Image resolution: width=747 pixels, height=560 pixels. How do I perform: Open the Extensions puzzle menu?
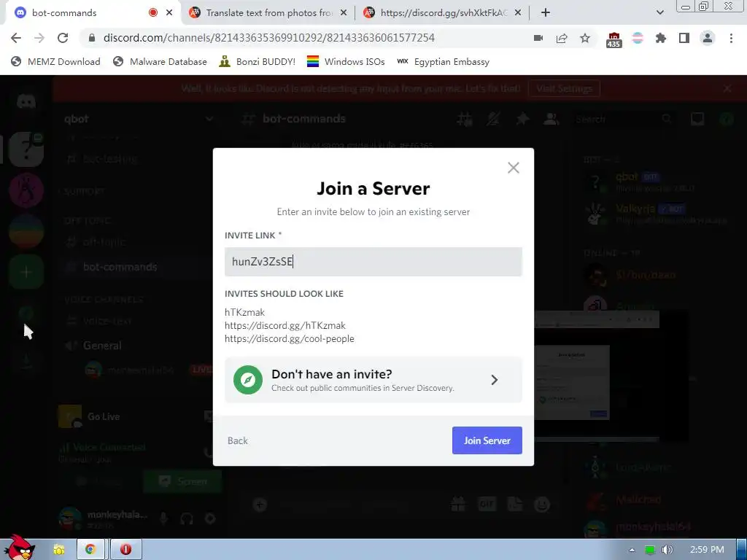click(661, 38)
